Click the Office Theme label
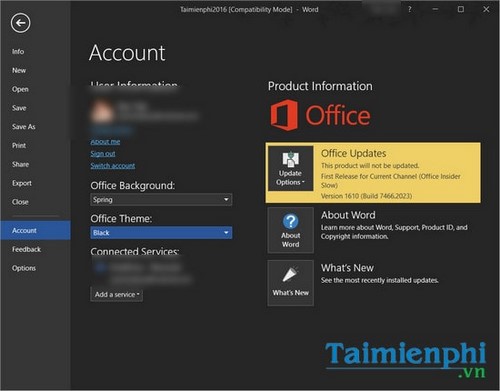This screenshot has width=500, height=391. (121, 218)
